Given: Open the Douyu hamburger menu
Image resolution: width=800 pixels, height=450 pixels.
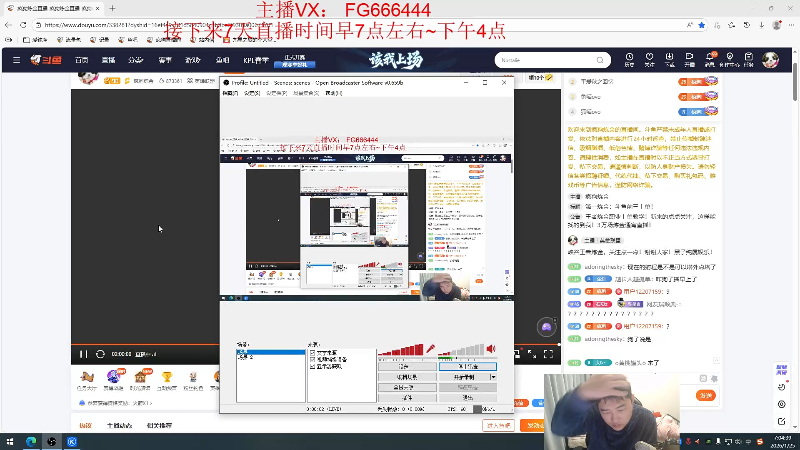Looking at the screenshot, I should (16, 60).
